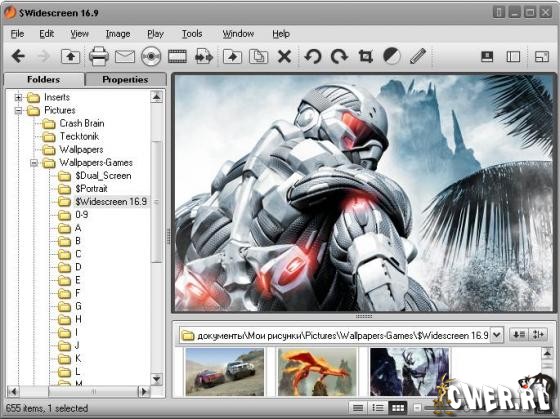Select the orange dragon thumbnail
The image size is (560, 419).
(x=317, y=372)
